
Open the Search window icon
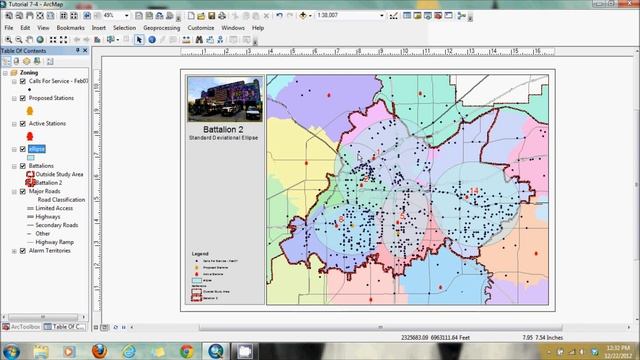427,16
